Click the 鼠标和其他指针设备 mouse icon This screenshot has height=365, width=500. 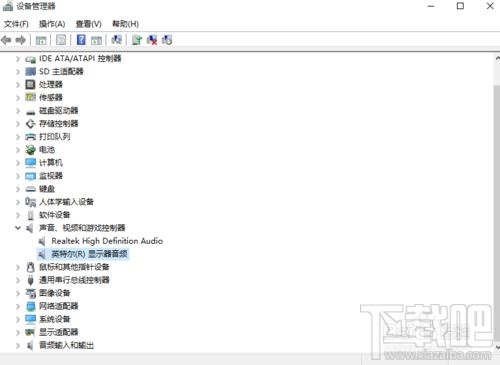point(30,267)
